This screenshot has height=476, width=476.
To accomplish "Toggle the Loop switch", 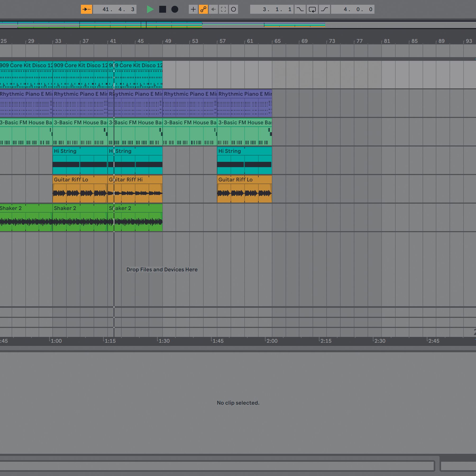I will click(312, 9).
